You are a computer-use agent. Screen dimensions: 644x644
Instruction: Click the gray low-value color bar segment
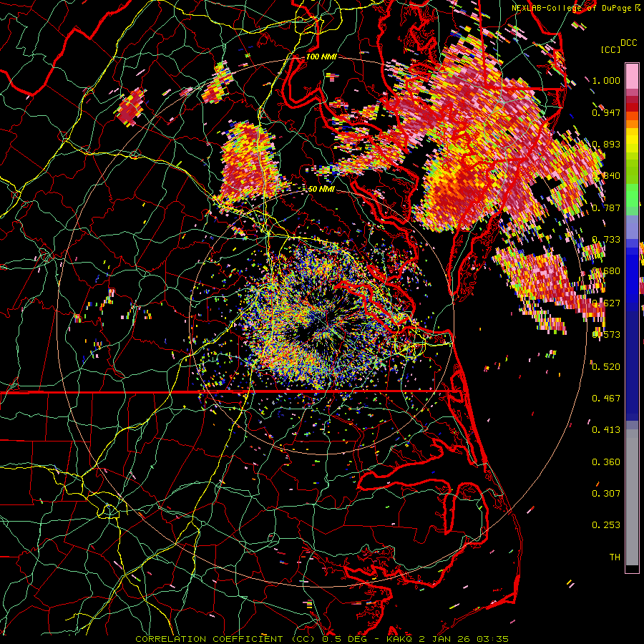(632, 497)
